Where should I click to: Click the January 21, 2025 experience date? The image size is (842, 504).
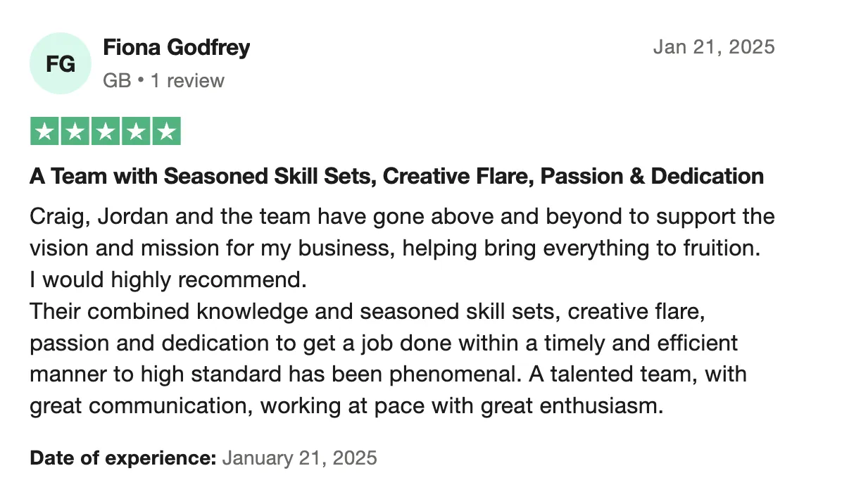click(x=300, y=458)
